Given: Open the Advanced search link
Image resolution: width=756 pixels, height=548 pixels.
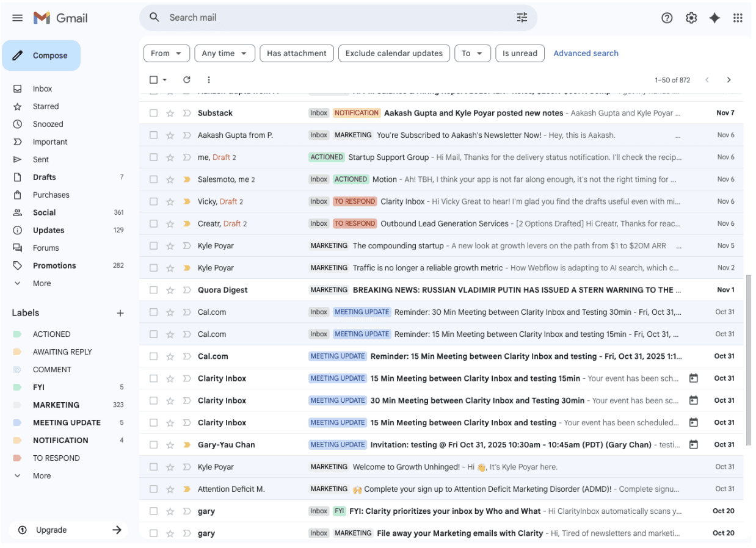Looking at the screenshot, I should point(586,53).
